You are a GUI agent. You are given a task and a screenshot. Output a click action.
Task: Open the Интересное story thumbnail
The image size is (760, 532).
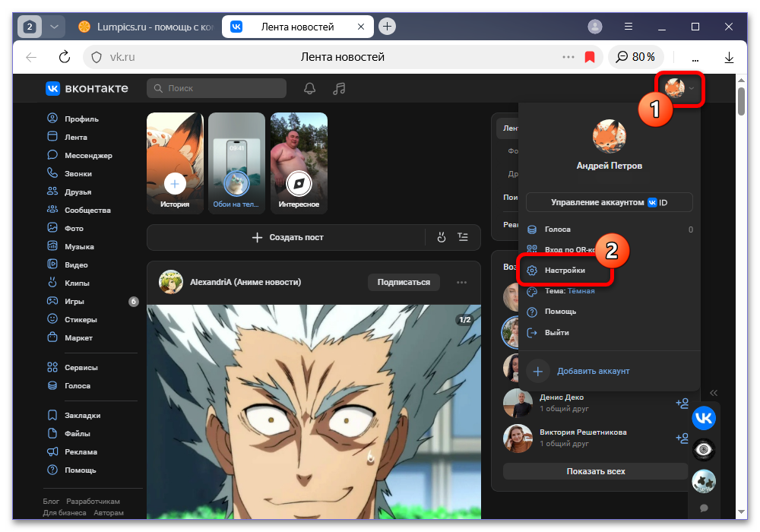click(299, 163)
